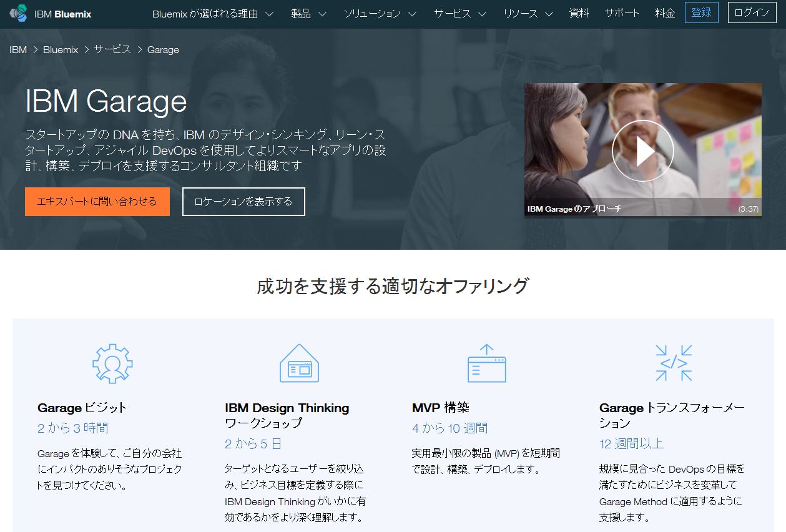Click the MVP 構築 heading
The image size is (786, 532).
[x=441, y=408]
